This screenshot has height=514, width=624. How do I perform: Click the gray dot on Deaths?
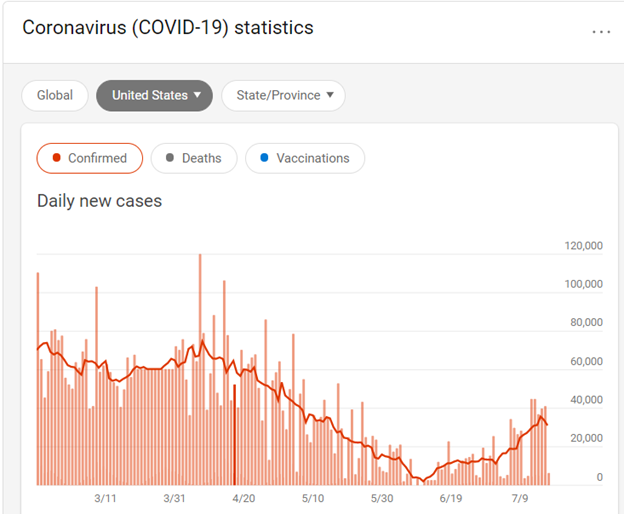(172, 158)
